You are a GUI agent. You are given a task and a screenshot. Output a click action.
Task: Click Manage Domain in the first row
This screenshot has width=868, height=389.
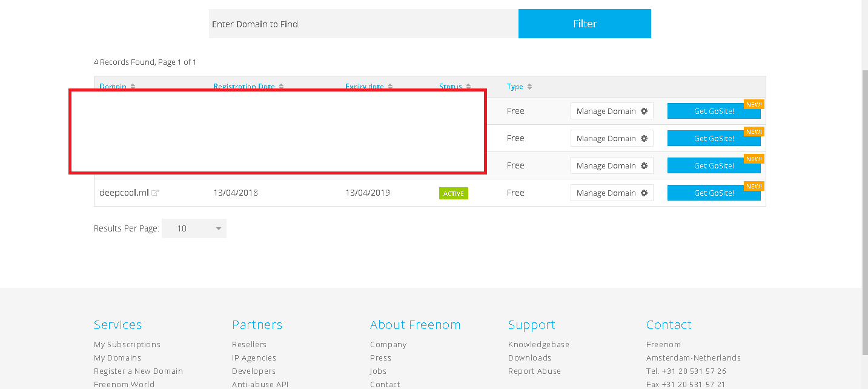point(606,111)
